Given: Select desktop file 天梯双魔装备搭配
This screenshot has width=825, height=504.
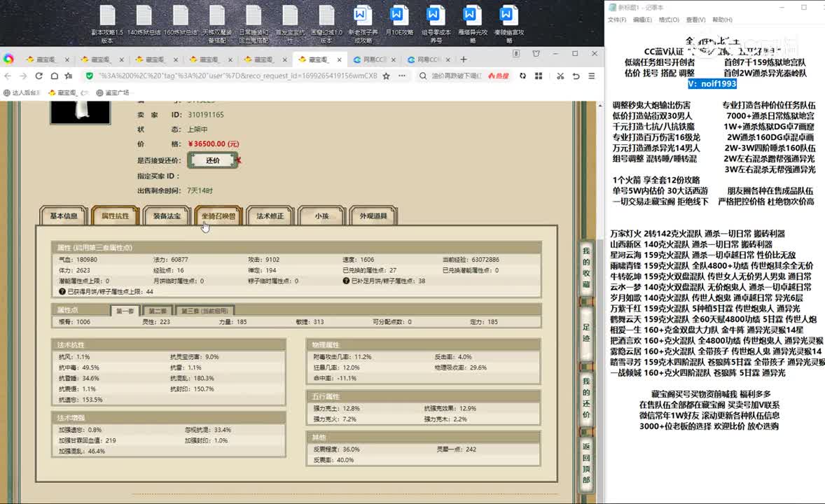Looking at the screenshot, I should tap(217, 24).
